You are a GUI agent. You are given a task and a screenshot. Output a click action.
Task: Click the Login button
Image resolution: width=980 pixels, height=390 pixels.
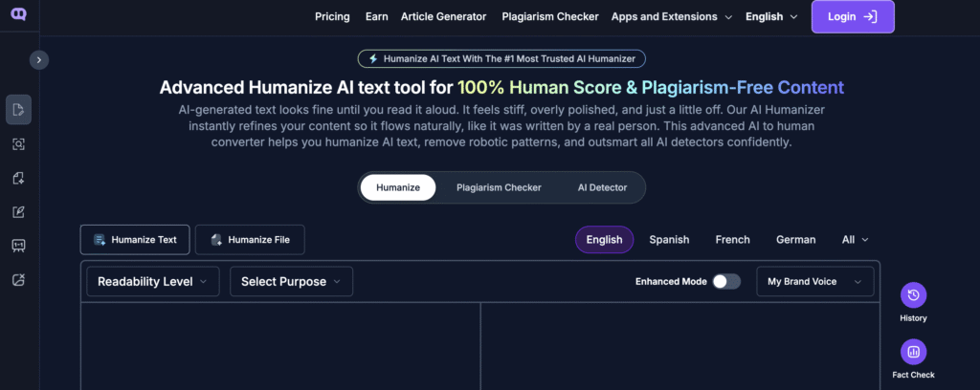pos(852,17)
